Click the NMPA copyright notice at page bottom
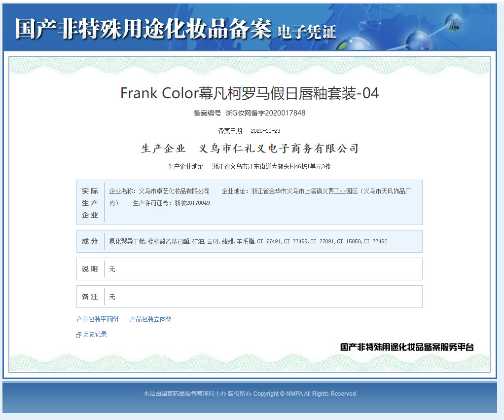The height and width of the screenshot is (420, 504). 252,393
